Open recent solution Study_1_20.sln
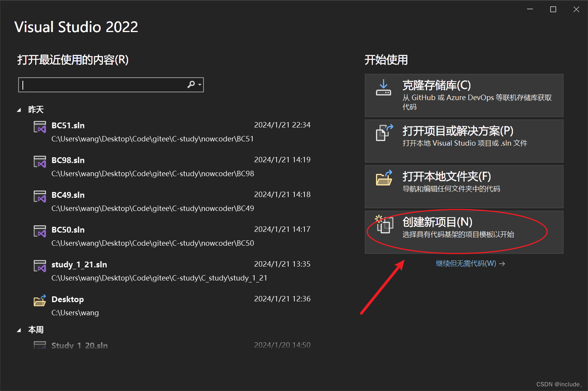The height and width of the screenshot is (391, 588). pos(172,345)
